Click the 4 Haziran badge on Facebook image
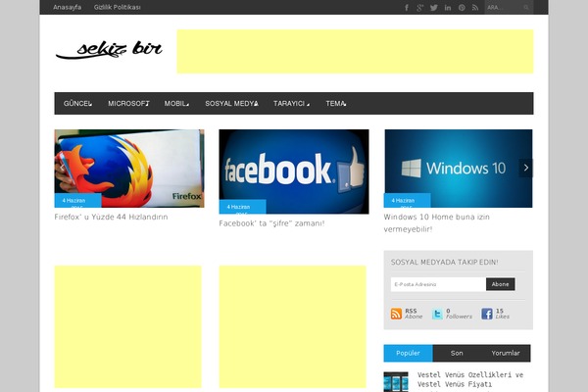588x392 pixels. point(242,207)
